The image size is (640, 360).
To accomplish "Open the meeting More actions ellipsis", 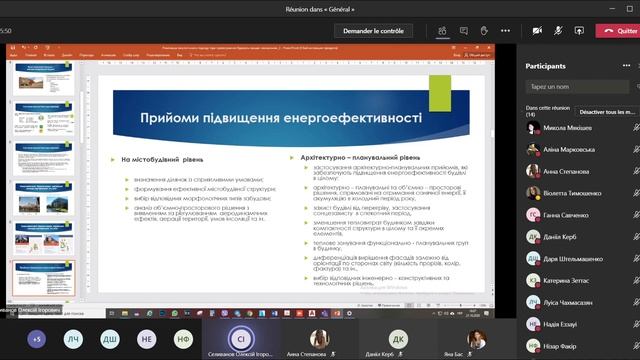I will [x=505, y=31].
